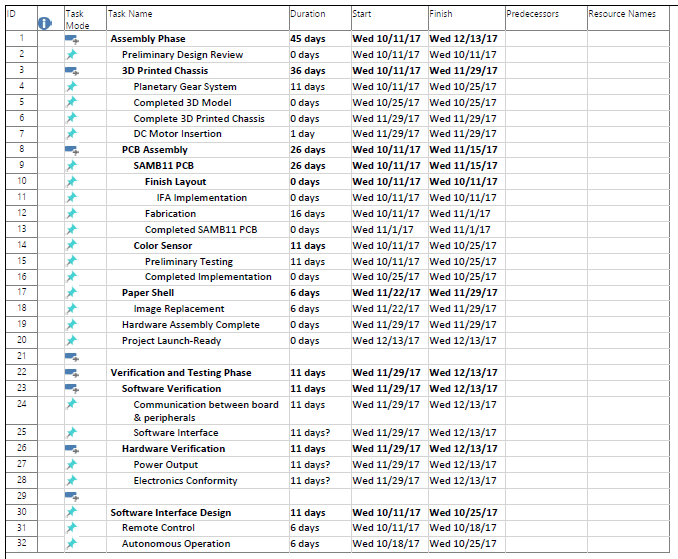
Task: Click the auto-schedule icon in empty row 21
Action: pos(72,357)
